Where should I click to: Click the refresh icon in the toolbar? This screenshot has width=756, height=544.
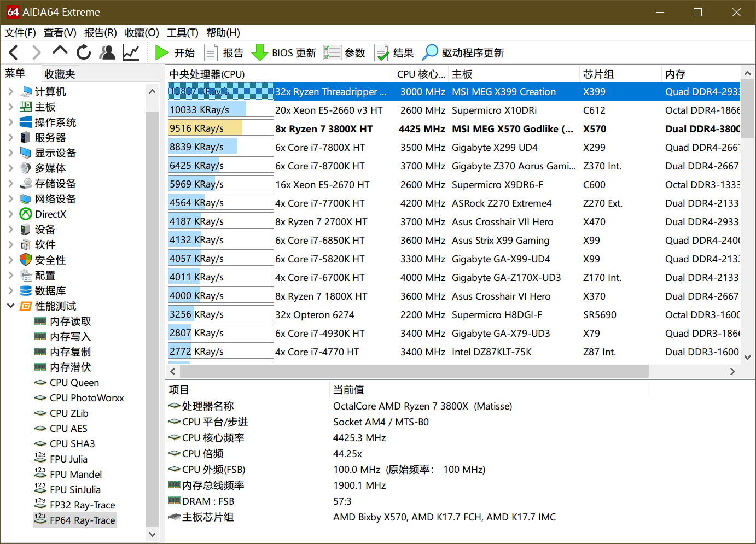(x=83, y=52)
